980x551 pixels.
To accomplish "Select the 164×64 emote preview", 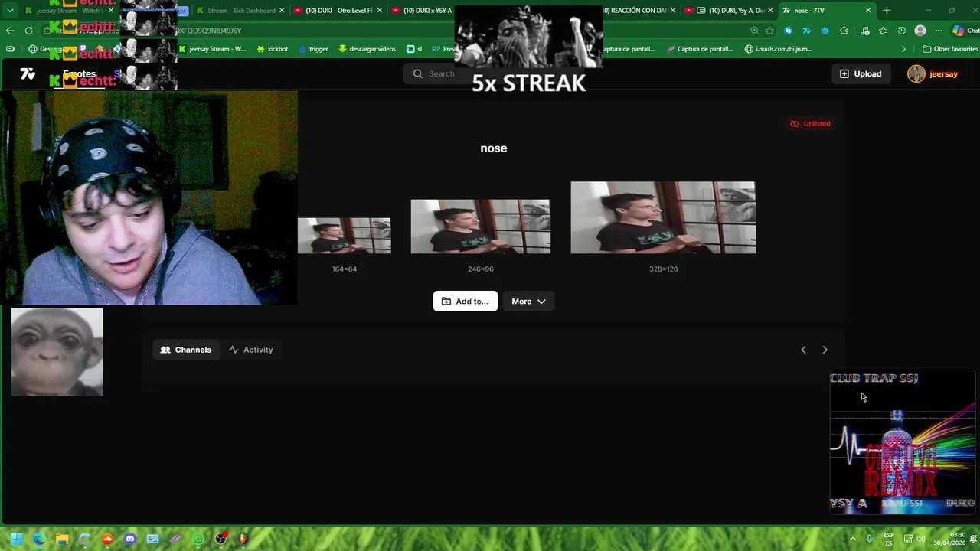I will tap(345, 236).
